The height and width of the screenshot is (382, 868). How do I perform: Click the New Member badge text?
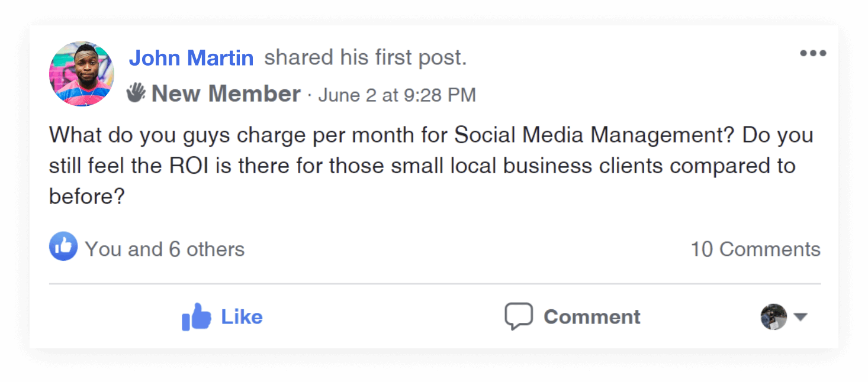point(226,93)
